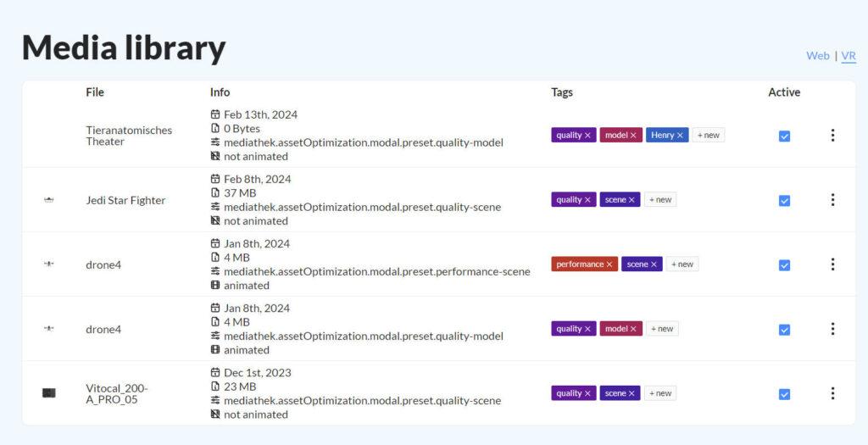This screenshot has width=868, height=445.
Task: Click animated film icon in performance drone4 row
Action: (215, 285)
